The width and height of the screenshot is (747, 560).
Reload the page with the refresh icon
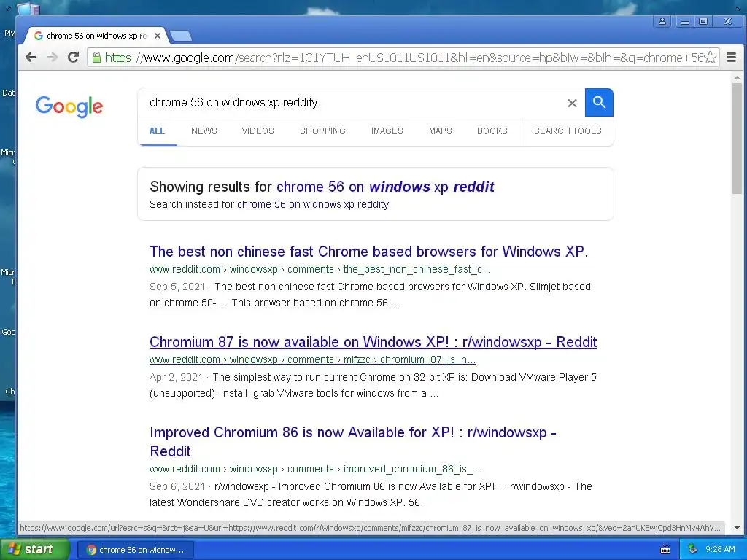tap(73, 58)
